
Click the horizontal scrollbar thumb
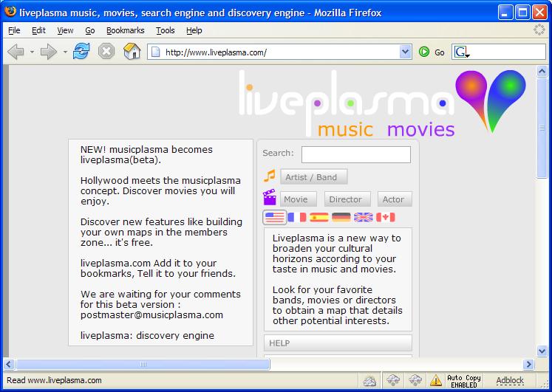click(x=143, y=364)
